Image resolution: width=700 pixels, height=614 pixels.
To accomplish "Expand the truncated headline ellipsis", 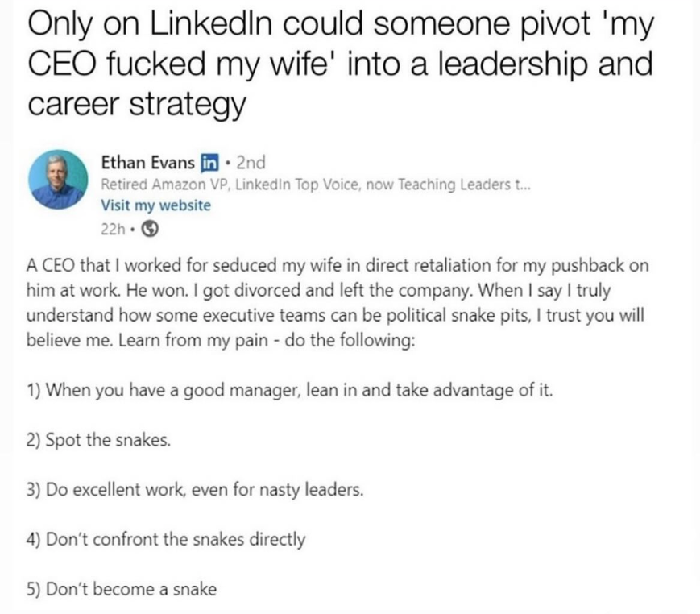I will pos(523,185).
